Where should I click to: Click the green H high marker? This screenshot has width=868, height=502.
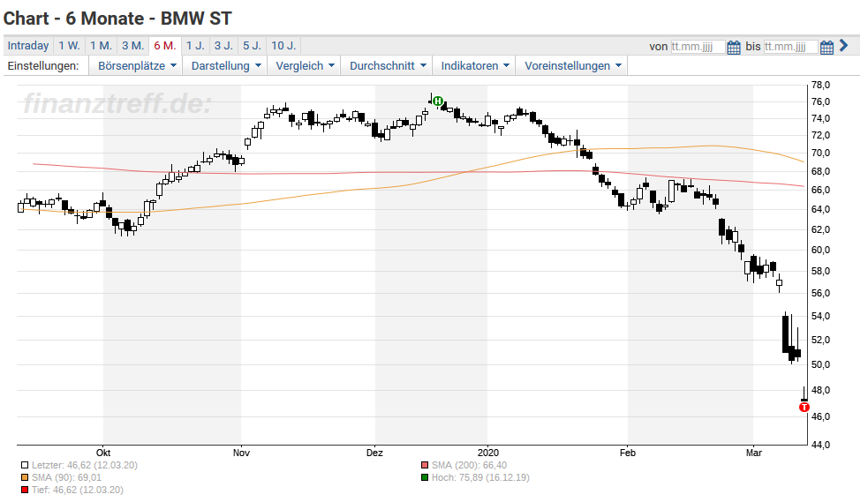click(438, 101)
